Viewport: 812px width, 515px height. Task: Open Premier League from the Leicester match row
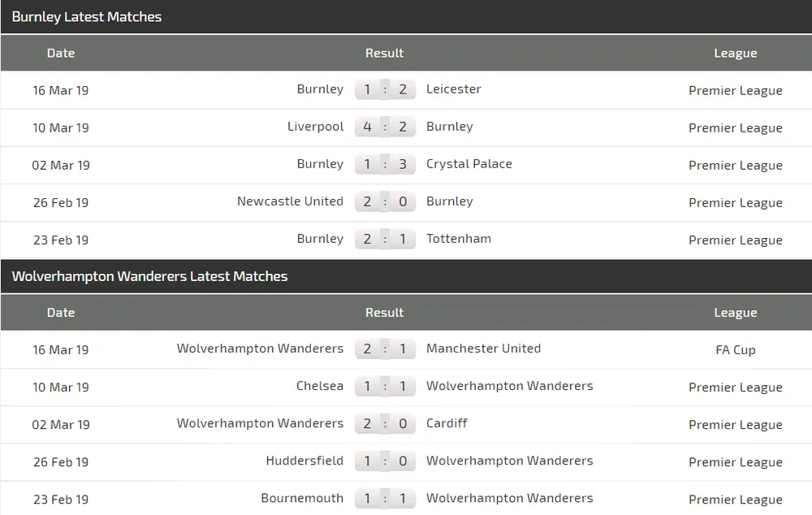pos(736,90)
